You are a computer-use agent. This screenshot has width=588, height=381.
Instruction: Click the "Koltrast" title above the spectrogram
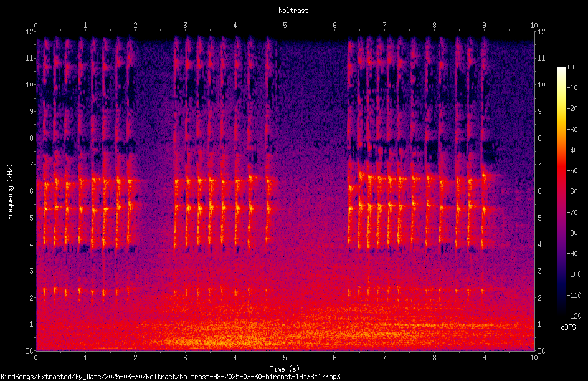pos(293,11)
